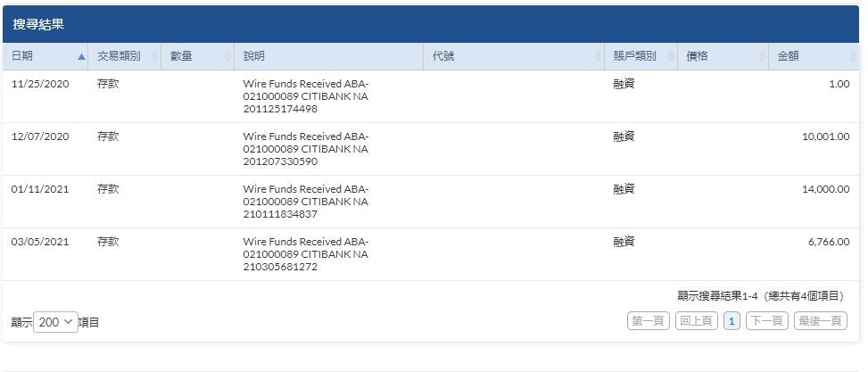This screenshot has height=372, width=868.
Task: Select page 1 in pagination
Action: tap(732, 321)
